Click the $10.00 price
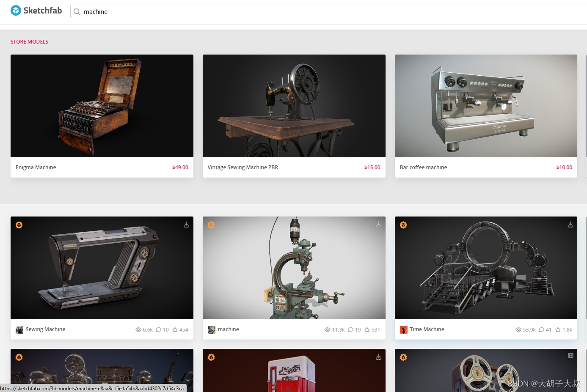Viewport: 587px width, 392px height. [x=564, y=167]
